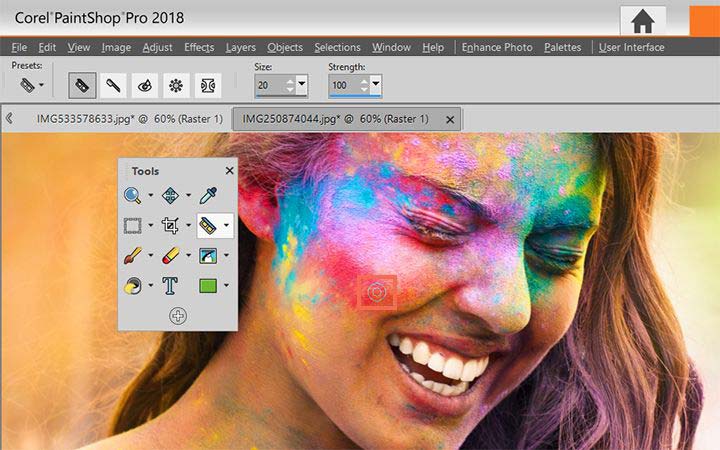Viewport: 720px width, 450px height.
Task: Open the View menu
Action: pyautogui.click(x=79, y=47)
